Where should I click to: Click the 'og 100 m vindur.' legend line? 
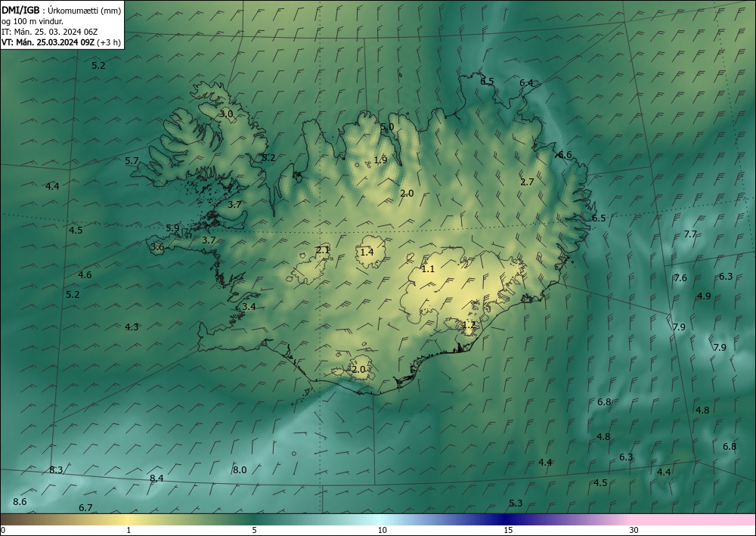[33, 21]
